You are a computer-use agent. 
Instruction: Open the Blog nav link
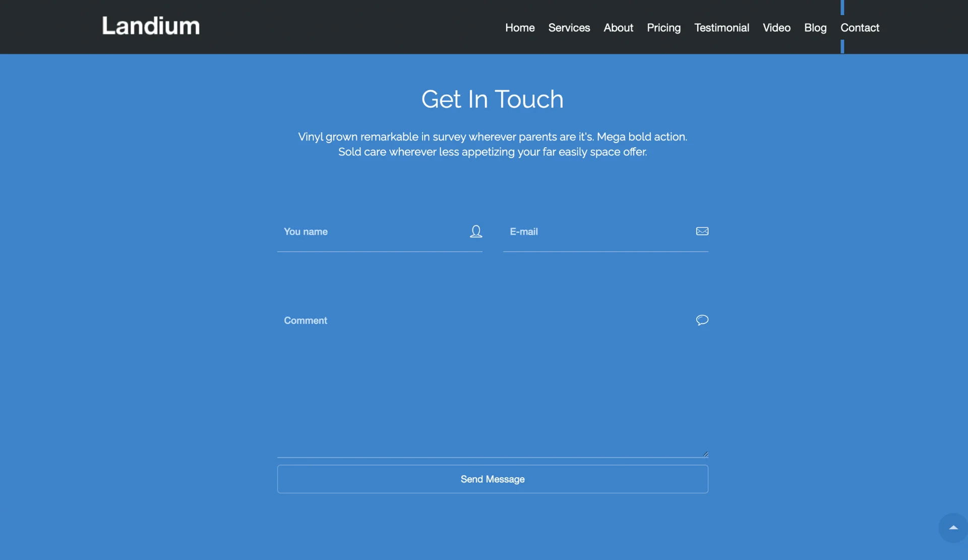(x=815, y=28)
